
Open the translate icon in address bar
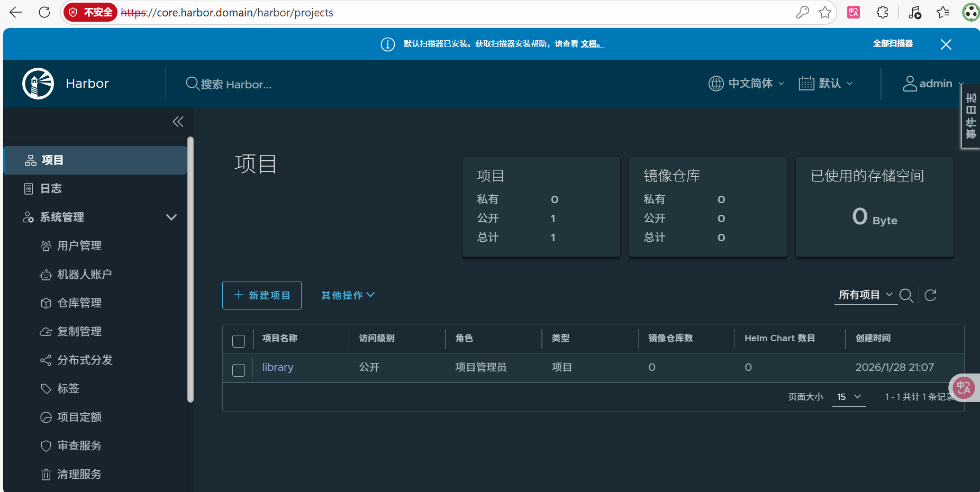pyautogui.click(x=854, y=12)
